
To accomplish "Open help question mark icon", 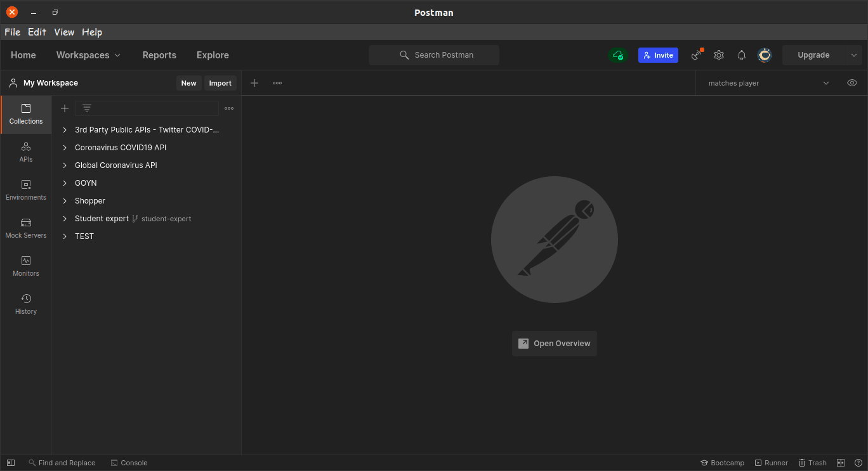I will coord(858,463).
